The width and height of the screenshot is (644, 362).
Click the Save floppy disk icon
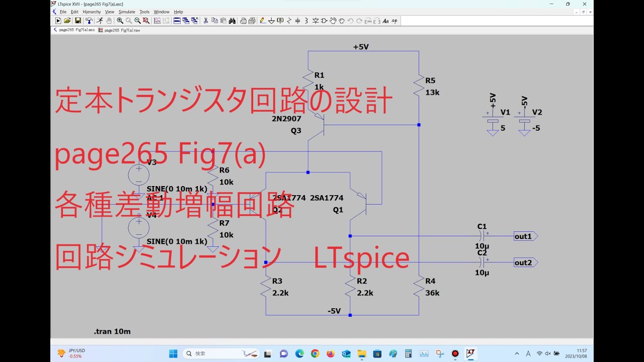[78, 21]
